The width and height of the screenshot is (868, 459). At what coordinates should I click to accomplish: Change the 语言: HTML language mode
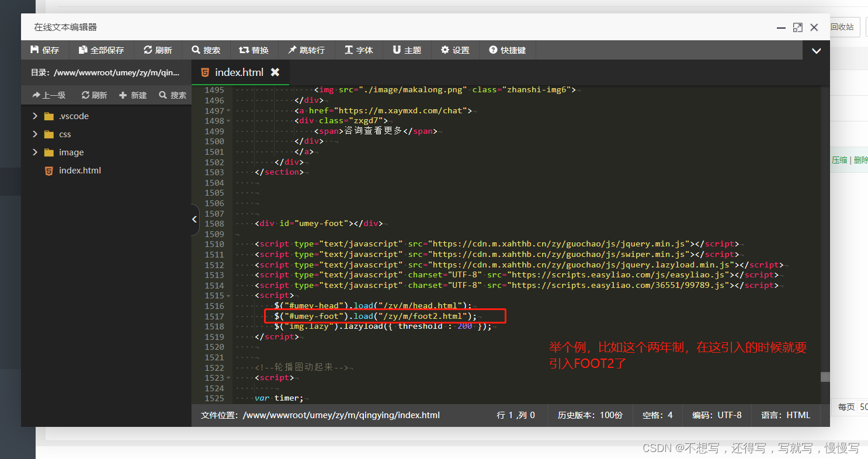coord(786,415)
